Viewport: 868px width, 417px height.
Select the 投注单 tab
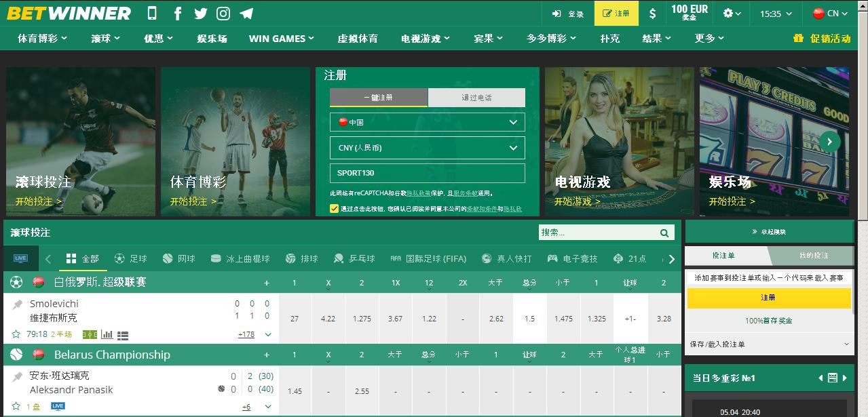(x=724, y=255)
